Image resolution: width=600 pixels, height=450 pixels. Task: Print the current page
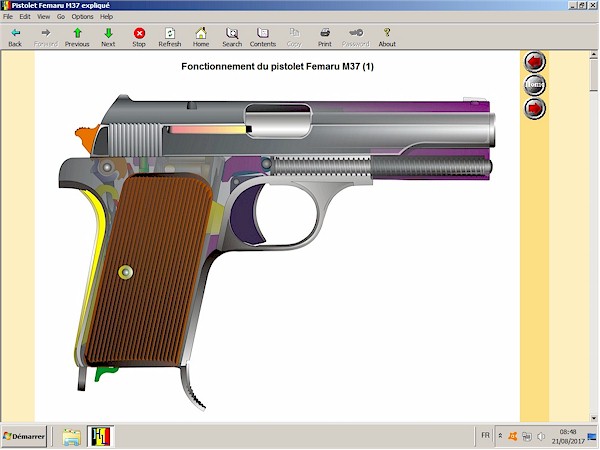tap(325, 38)
